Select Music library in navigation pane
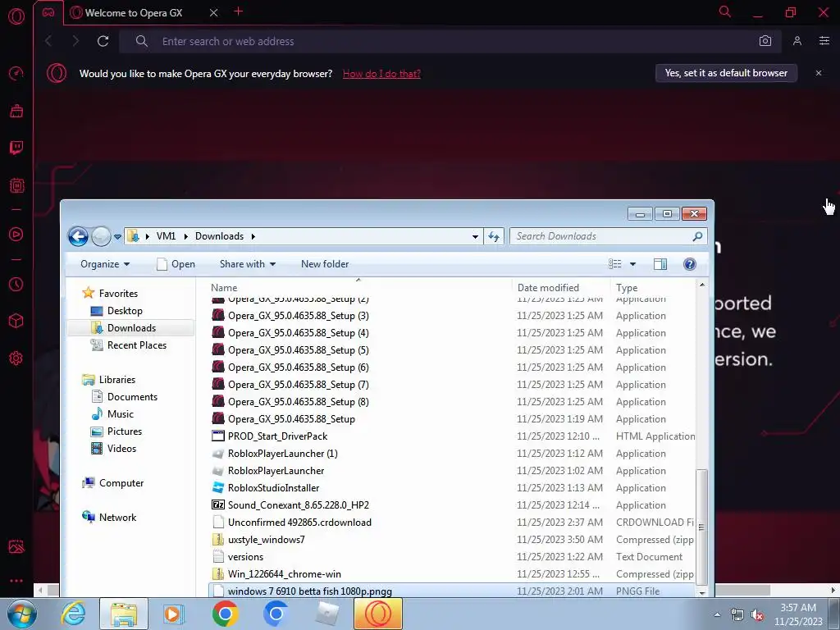Image resolution: width=840 pixels, height=630 pixels. [121, 414]
